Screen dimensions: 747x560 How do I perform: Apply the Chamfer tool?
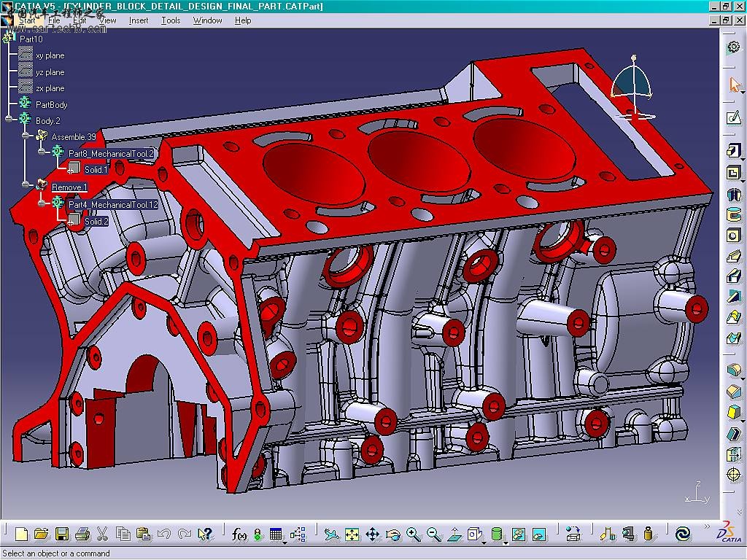click(734, 391)
